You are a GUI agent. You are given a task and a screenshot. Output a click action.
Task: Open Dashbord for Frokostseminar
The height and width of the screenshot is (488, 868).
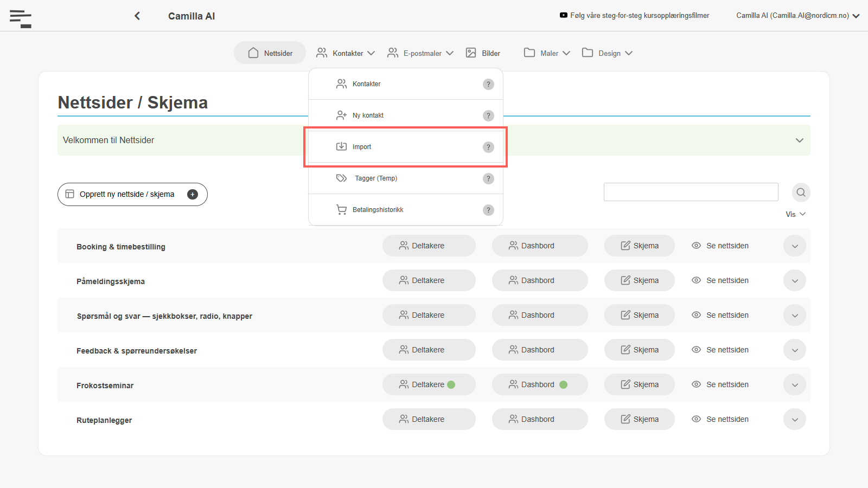coord(540,384)
